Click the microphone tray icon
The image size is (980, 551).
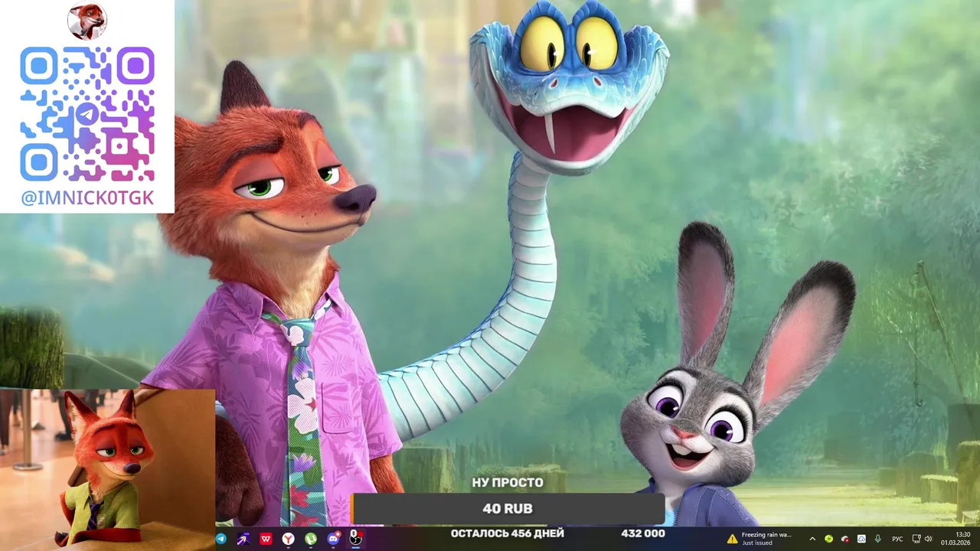point(878,539)
